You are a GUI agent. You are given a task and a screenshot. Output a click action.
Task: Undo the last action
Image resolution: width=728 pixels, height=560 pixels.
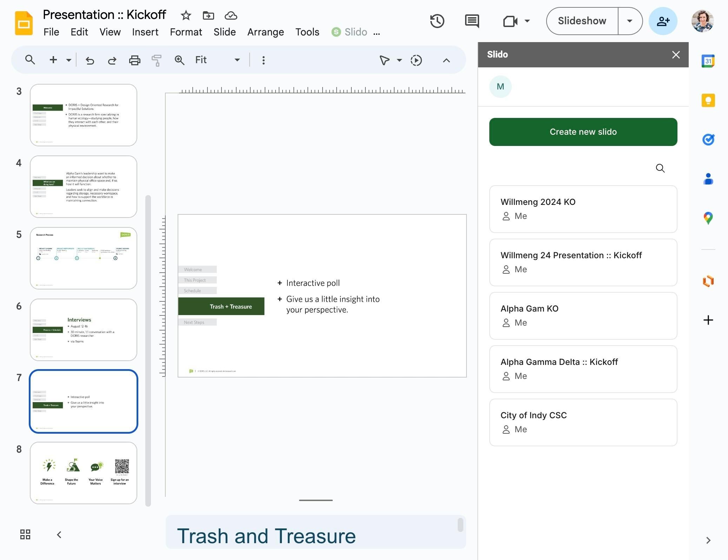(90, 60)
